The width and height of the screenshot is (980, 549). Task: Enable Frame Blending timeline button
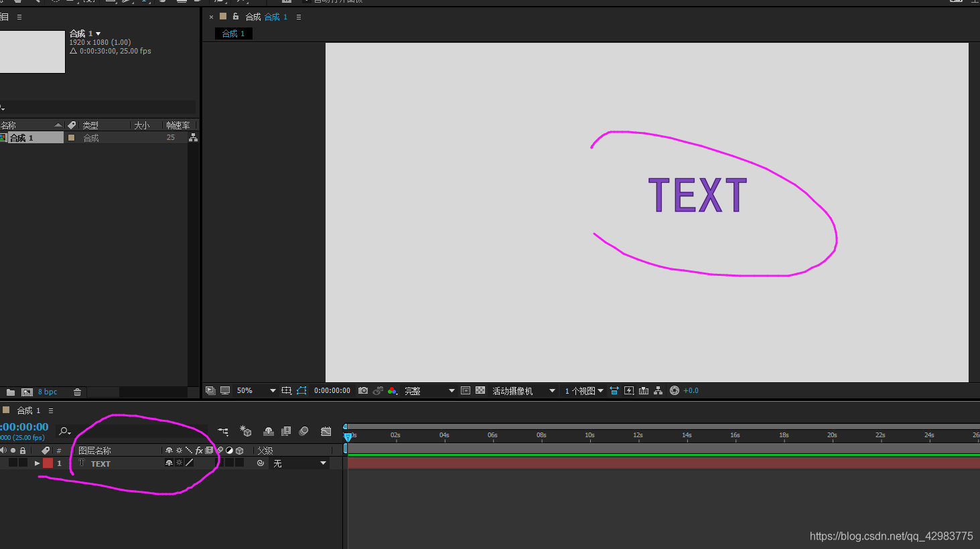click(x=286, y=432)
